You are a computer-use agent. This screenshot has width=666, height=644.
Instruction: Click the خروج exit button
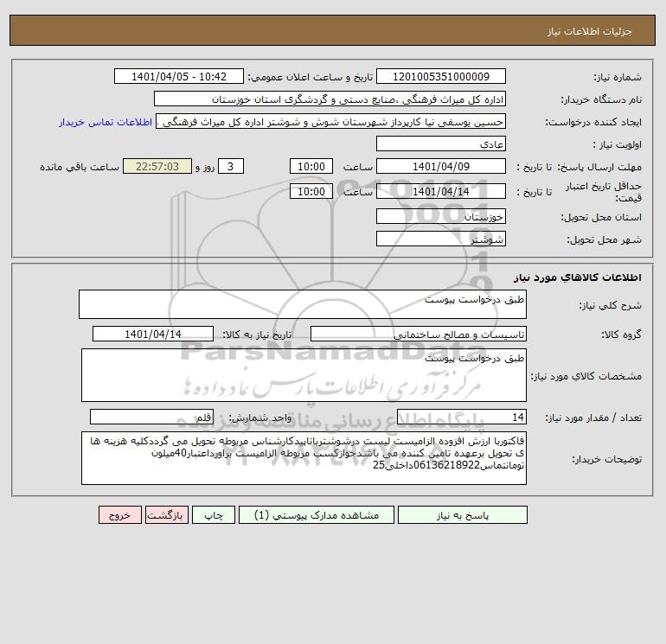(x=119, y=515)
